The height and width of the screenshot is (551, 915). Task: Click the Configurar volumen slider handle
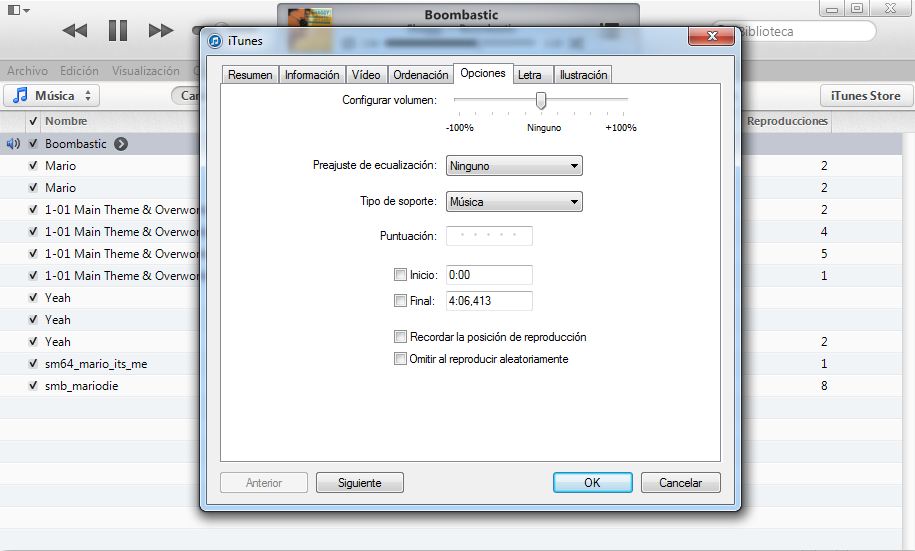coord(541,100)
